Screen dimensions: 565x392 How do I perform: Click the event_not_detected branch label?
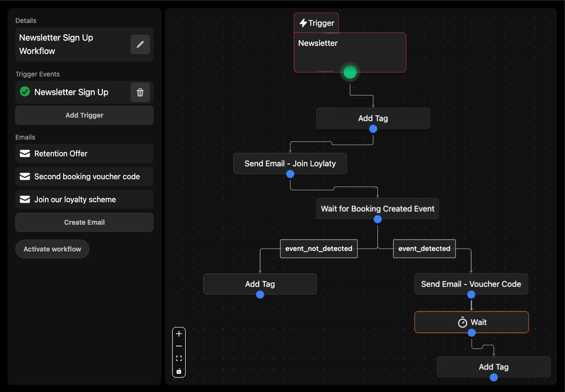click(319, 249)
